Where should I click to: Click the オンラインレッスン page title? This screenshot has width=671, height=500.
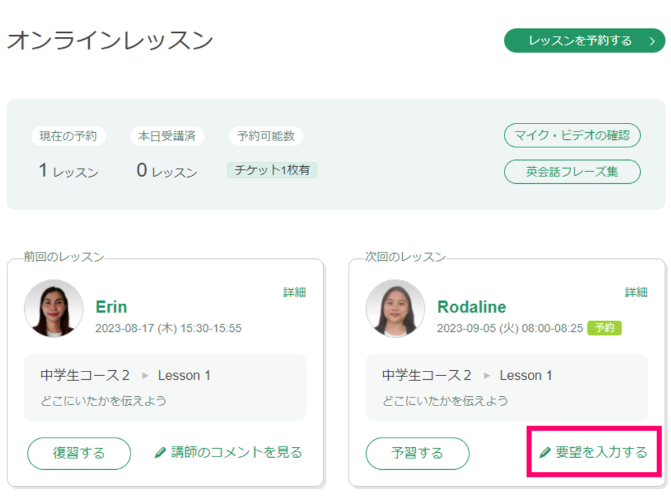(x=110, y=41)
